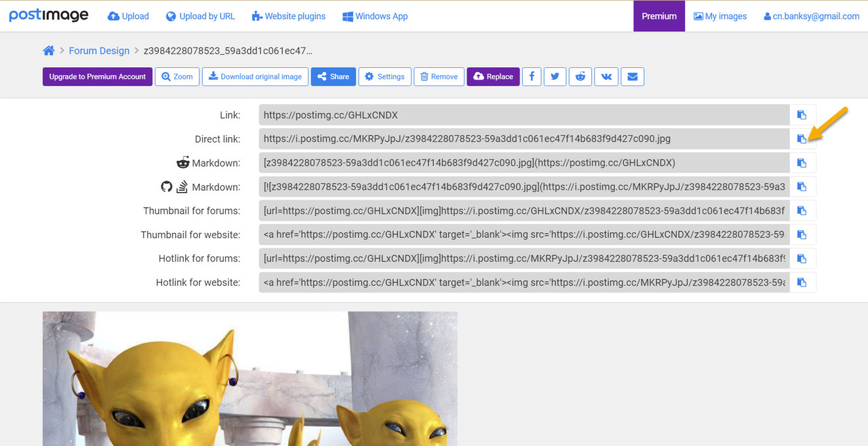The height and width of the screenshot is (446, 868).
Task: Click the Remove button
Action: coord(439,77)
